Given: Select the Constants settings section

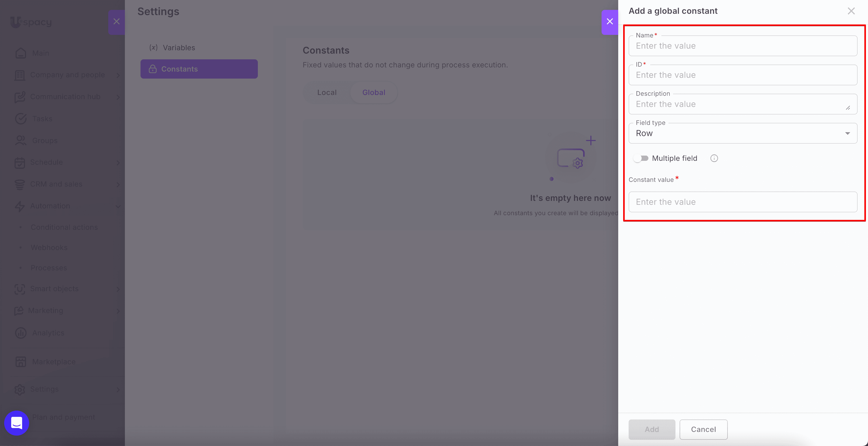Looking at the screenshot, I should 199,69.
